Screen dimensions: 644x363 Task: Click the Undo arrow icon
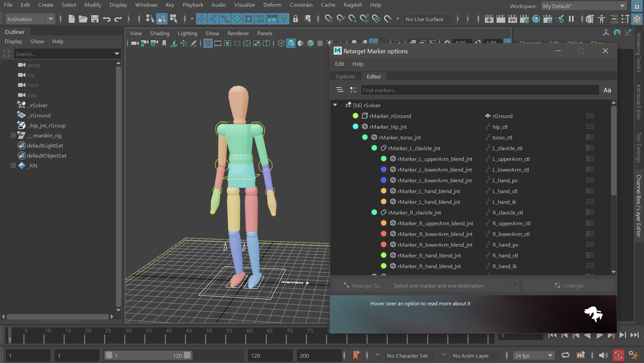tap(107, 19)
